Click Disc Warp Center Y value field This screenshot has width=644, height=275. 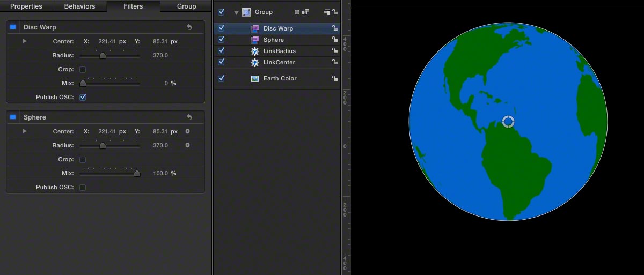pos(165,41)
